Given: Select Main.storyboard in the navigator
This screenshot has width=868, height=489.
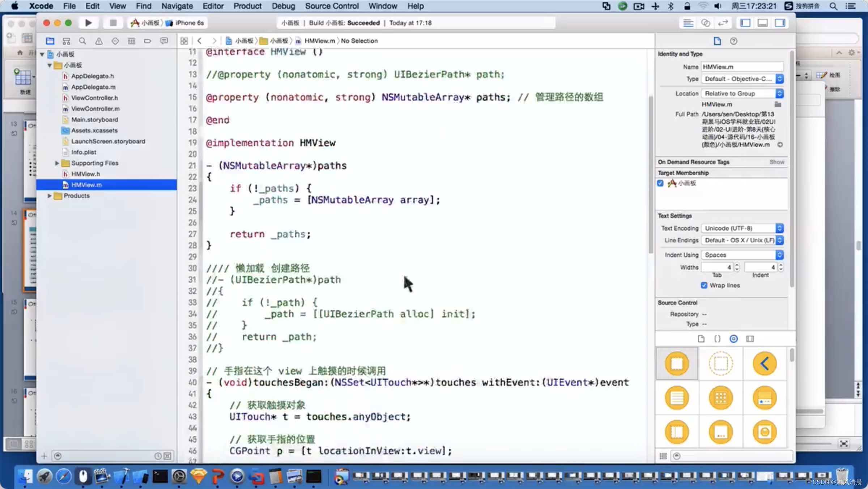Looking at the screenshot, I should click(94, 119).
